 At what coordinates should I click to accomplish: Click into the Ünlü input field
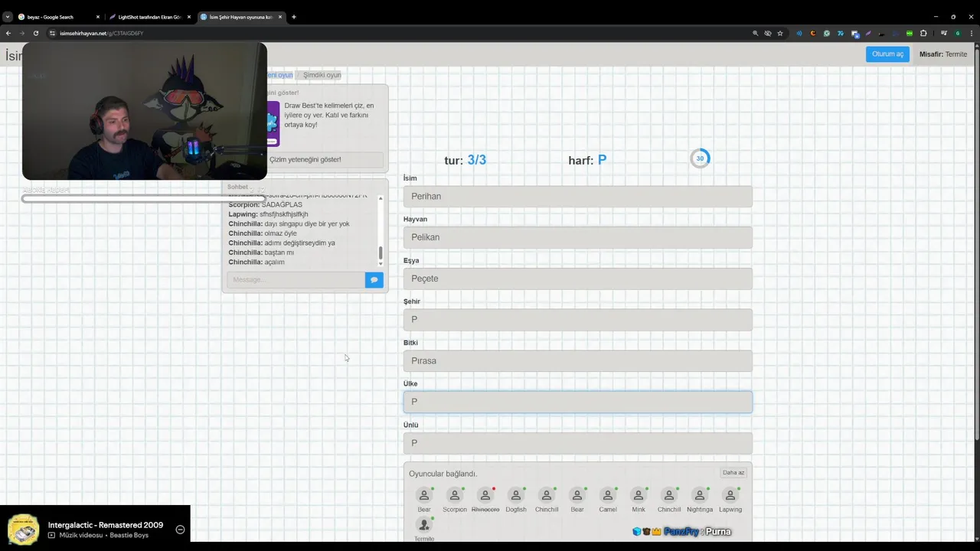click(578, 443)
